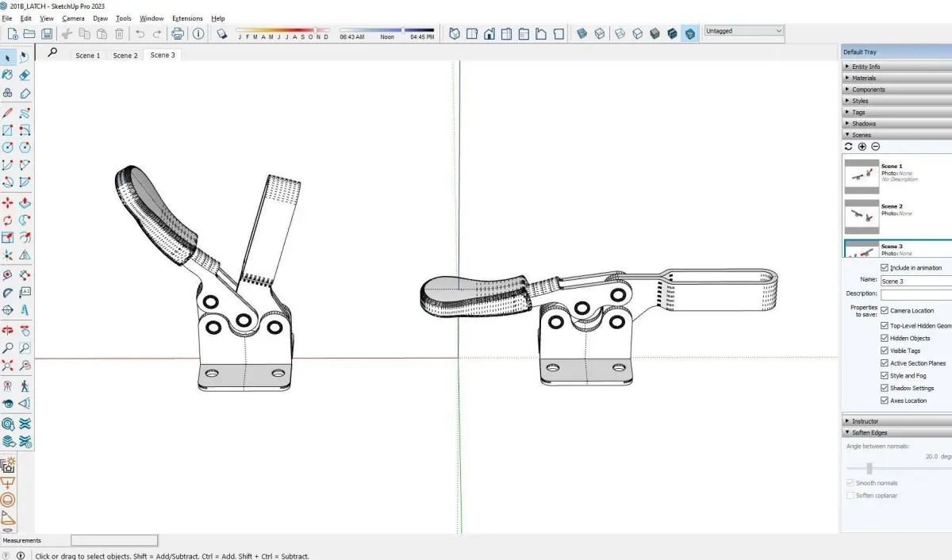This screenshot has width=952, height=560.
Task: Expand the Styles panel
Action: pyautogui.click(x=896, y=101)
